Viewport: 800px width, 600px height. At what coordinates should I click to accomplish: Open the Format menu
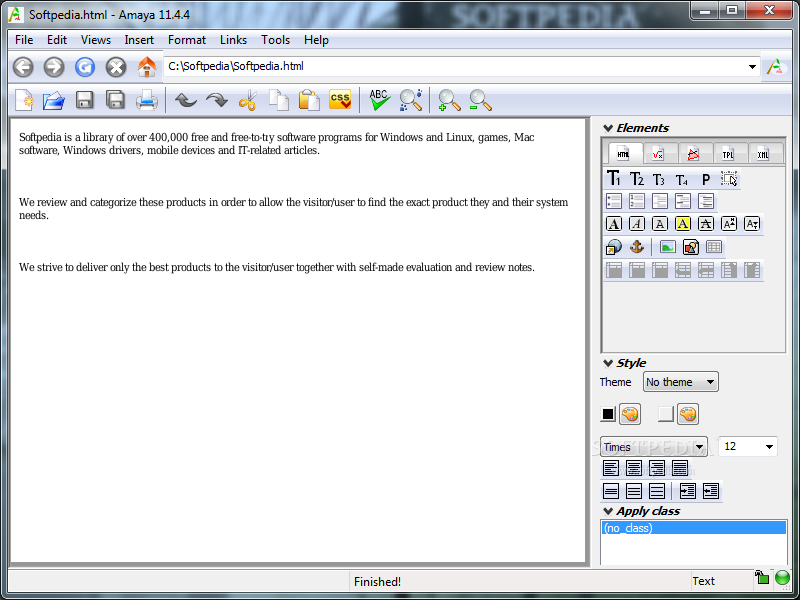pyautogui.click(x=187, y=40)
